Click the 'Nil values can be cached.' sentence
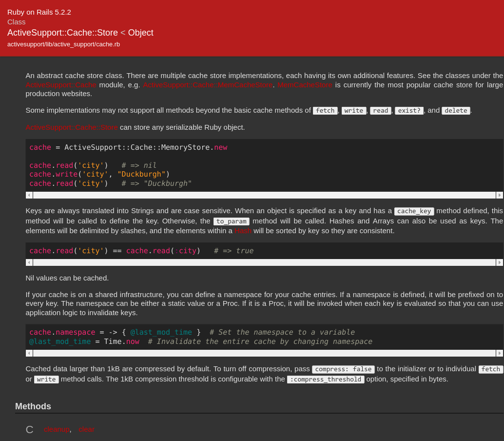Screen dimensions: 504x441 67,278
